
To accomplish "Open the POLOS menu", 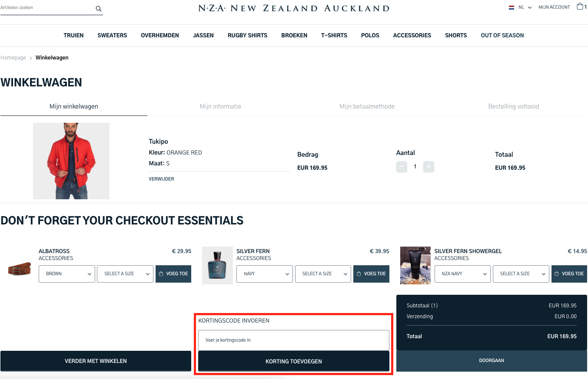I will (370, 36).
